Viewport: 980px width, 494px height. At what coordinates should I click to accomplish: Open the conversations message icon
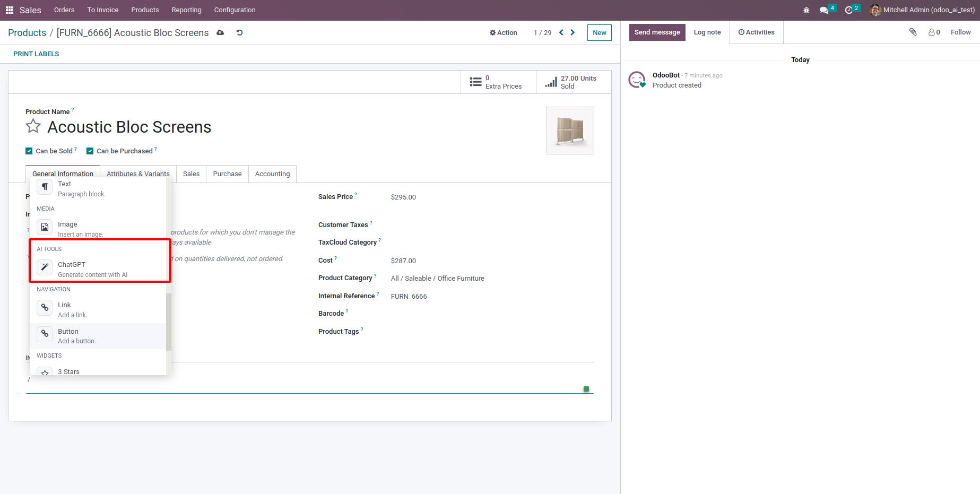click(x=824, y=10)
